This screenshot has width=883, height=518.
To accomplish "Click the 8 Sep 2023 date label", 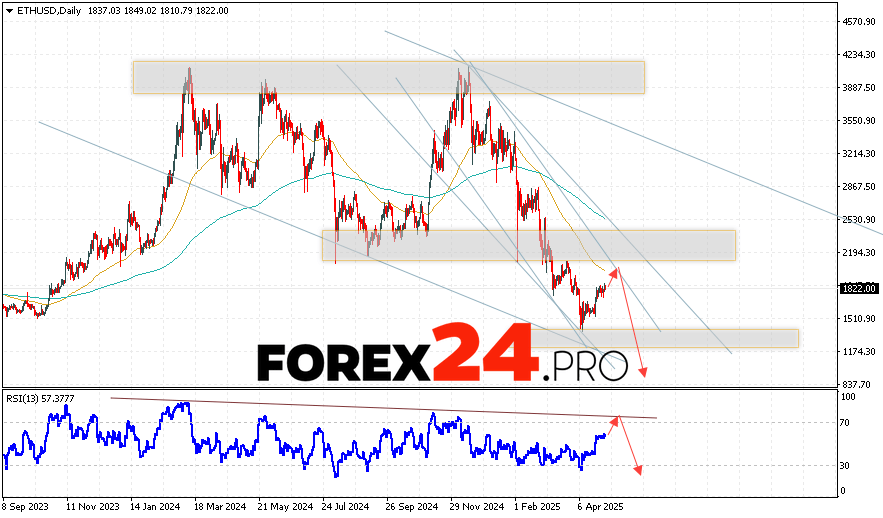I will (26, 507).
